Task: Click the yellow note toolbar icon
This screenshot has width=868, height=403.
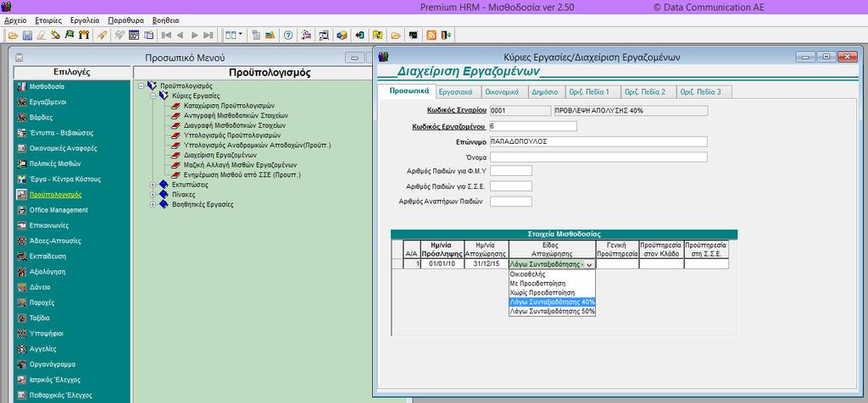Action: [377, 35]
